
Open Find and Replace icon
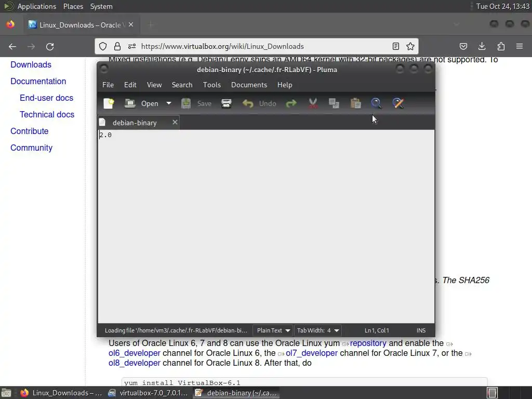pyautogui.click(x=398, y=103)
